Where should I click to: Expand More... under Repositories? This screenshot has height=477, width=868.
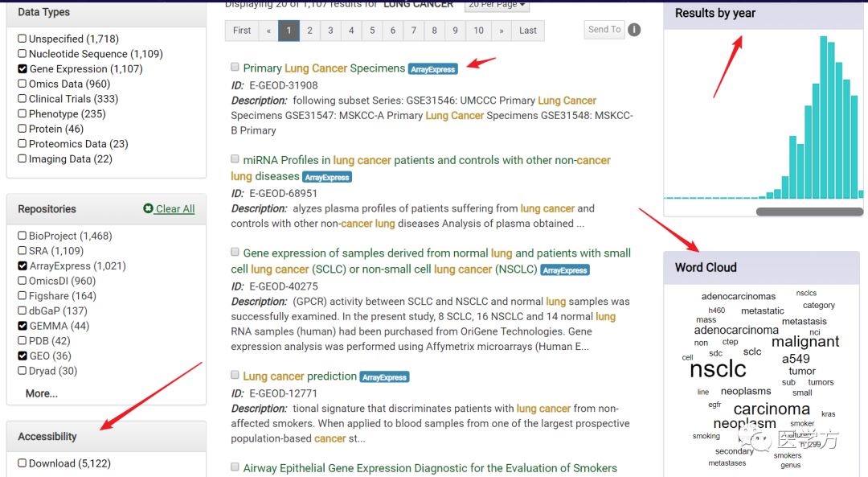pos(41,393)
